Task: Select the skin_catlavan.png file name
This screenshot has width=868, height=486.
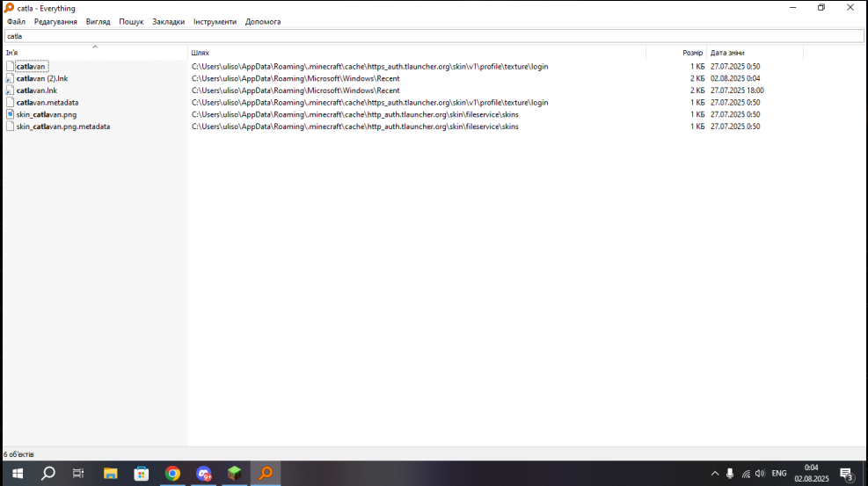Action: pyautogui.click(x=47, y=114)
